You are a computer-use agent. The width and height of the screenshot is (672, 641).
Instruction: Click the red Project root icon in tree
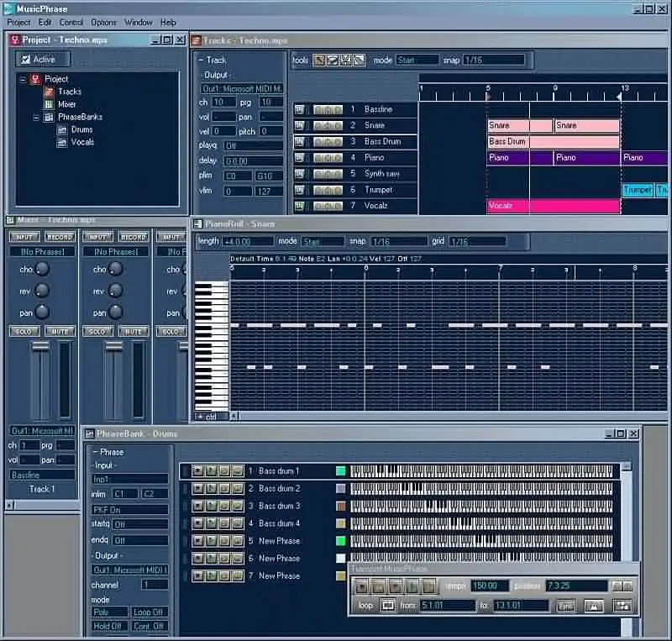[35, 79]
